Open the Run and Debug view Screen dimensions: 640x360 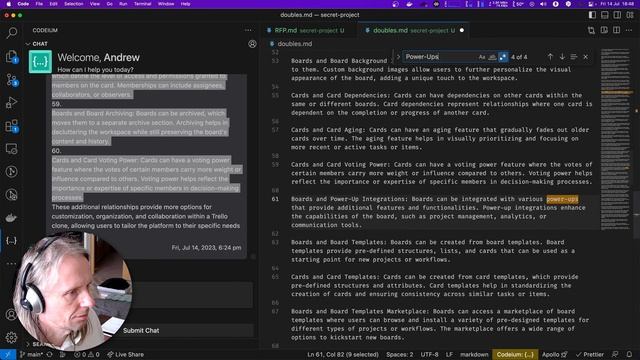[x=11, y=102]
